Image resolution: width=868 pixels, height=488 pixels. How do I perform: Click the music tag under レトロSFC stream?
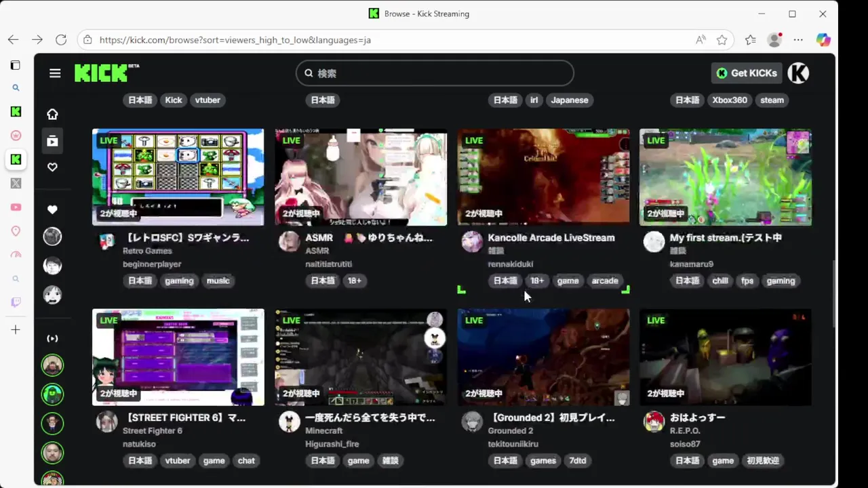coord(218,281)
